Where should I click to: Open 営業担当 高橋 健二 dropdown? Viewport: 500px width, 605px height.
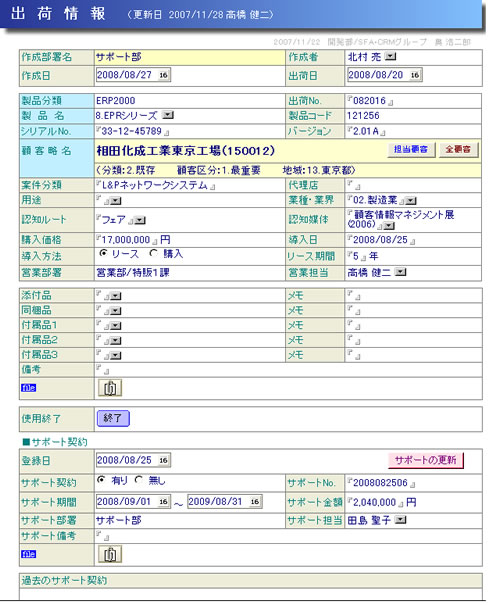[x=401, y=272]
